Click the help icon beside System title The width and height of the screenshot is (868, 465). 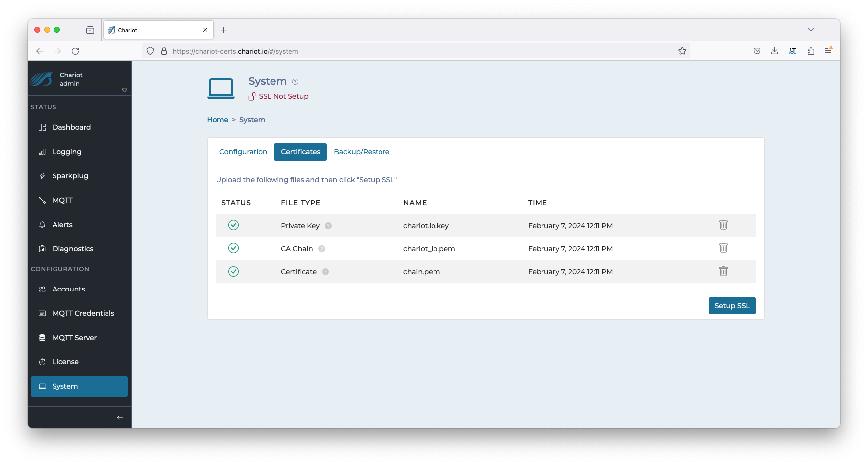pos(295,82)
